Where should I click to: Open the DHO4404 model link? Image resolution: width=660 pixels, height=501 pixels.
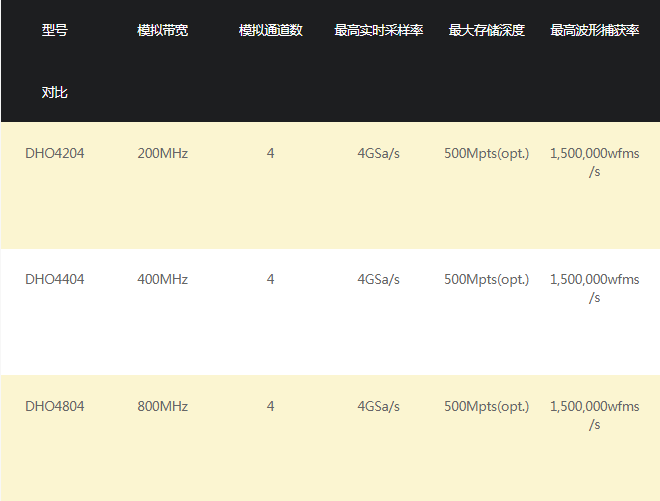click(55, 280)
